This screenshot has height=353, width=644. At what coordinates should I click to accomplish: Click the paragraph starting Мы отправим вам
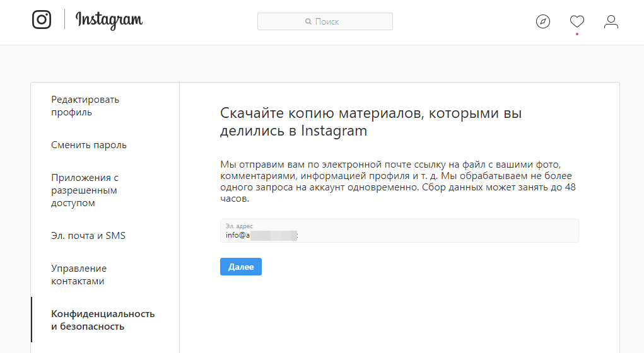398,182
